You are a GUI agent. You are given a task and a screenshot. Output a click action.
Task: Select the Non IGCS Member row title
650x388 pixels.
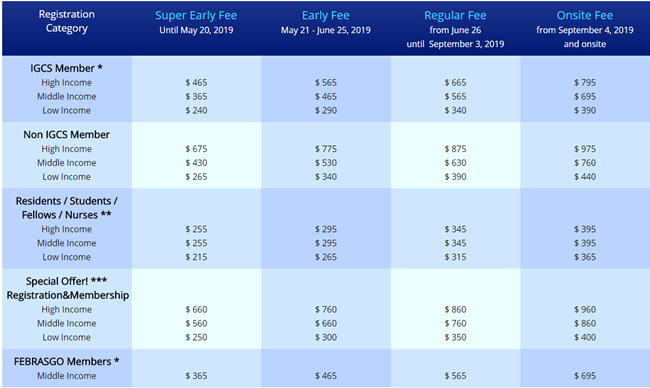click(x=66, y=135)
